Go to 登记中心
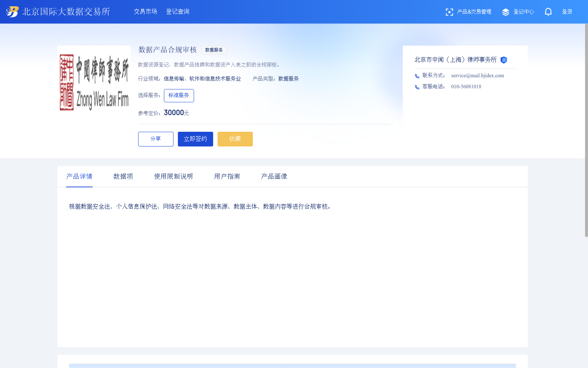The width and height of the screenshot is (588, 368). coord(524,12)
